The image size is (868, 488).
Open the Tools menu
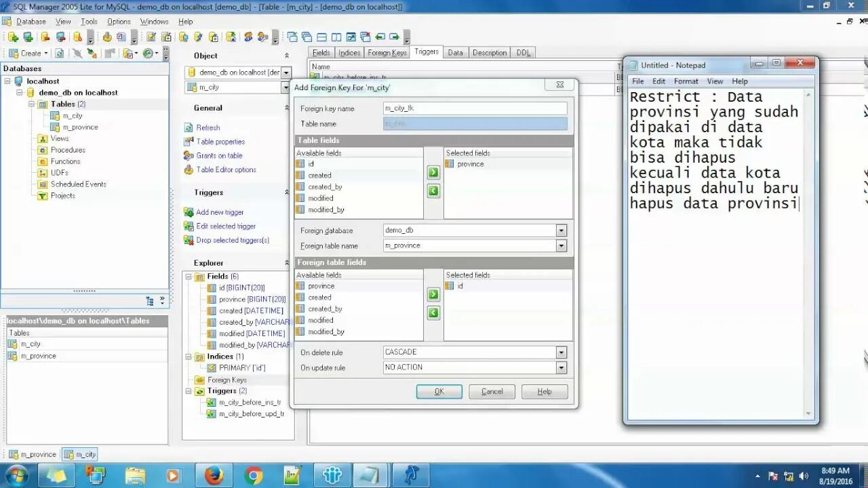pos(89,22)
